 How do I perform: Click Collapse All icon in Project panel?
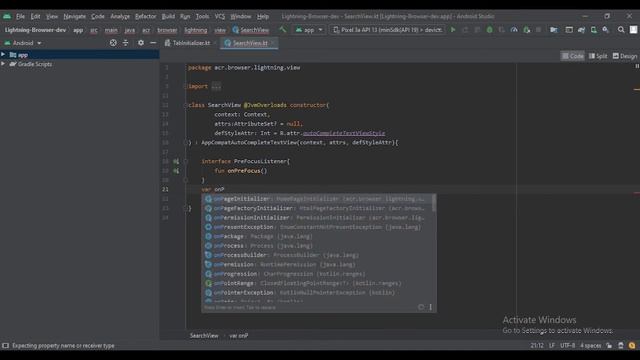125,43
